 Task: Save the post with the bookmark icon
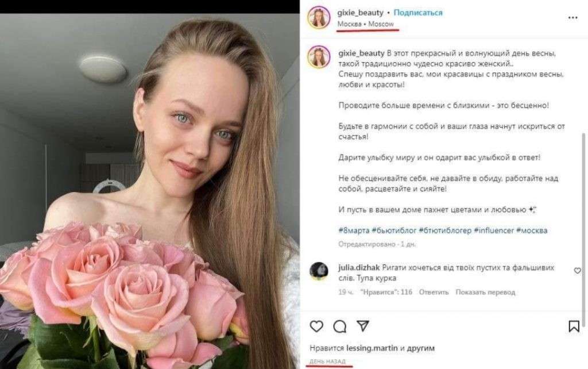pyautogui.click(x=574, y=326)
